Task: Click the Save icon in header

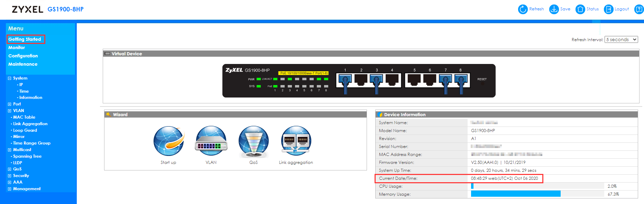Action: coord(554,9)
